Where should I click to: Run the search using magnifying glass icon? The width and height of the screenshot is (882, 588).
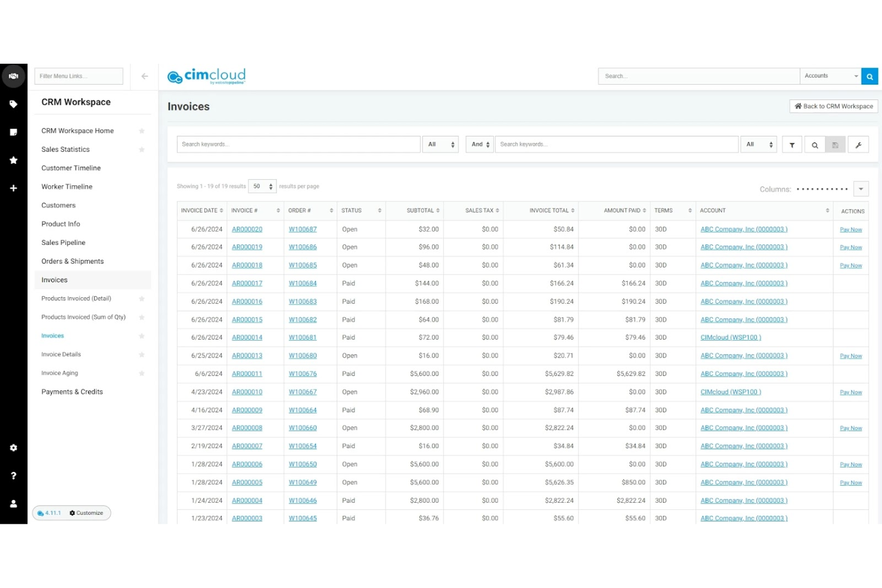coord(814,144)
